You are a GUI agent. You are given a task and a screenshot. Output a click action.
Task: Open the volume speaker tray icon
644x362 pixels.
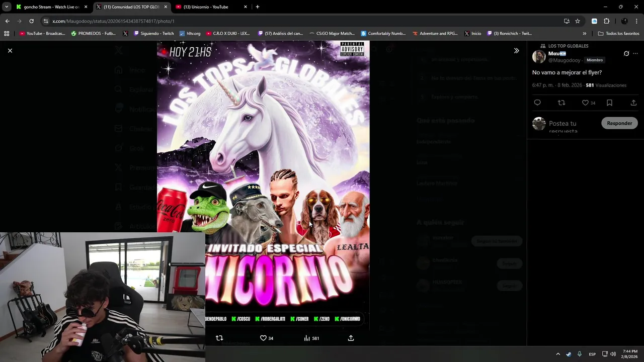coord(613,354)
